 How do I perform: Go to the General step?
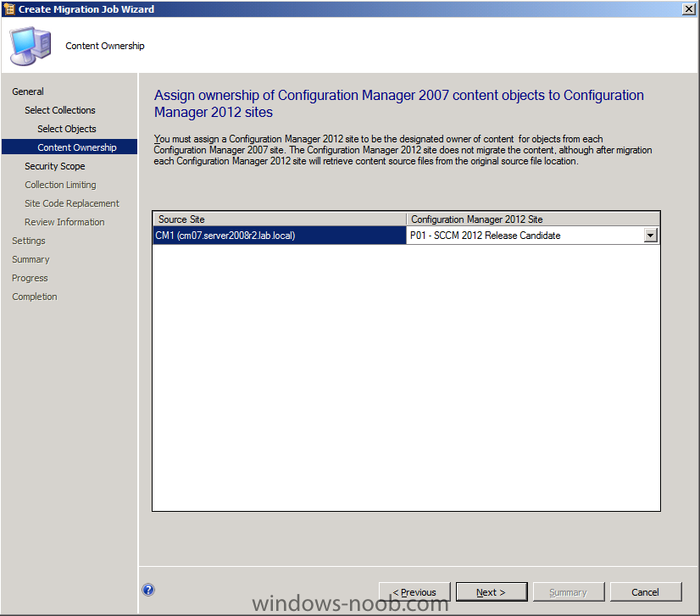click(x=28, y=92)
